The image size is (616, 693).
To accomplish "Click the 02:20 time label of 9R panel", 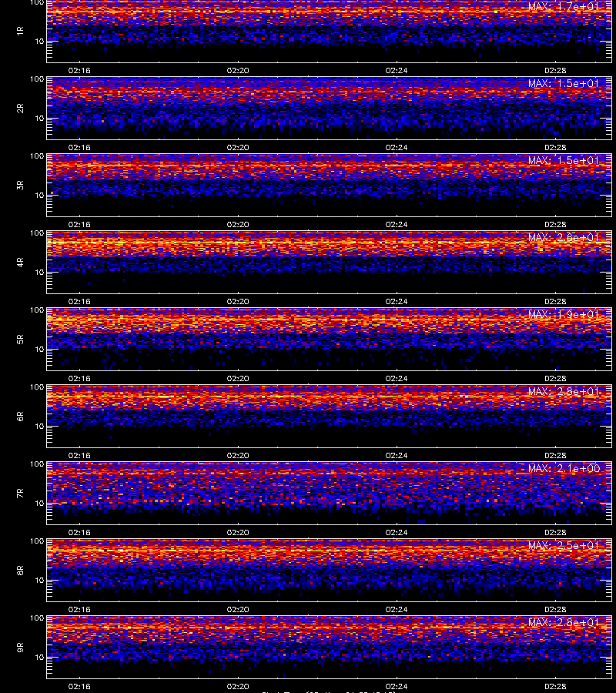I will pyautogui.click(x=238, y=686).
